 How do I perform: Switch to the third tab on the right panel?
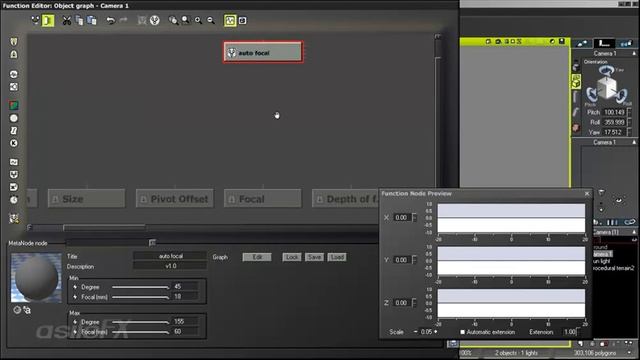[x=626, y=43]
